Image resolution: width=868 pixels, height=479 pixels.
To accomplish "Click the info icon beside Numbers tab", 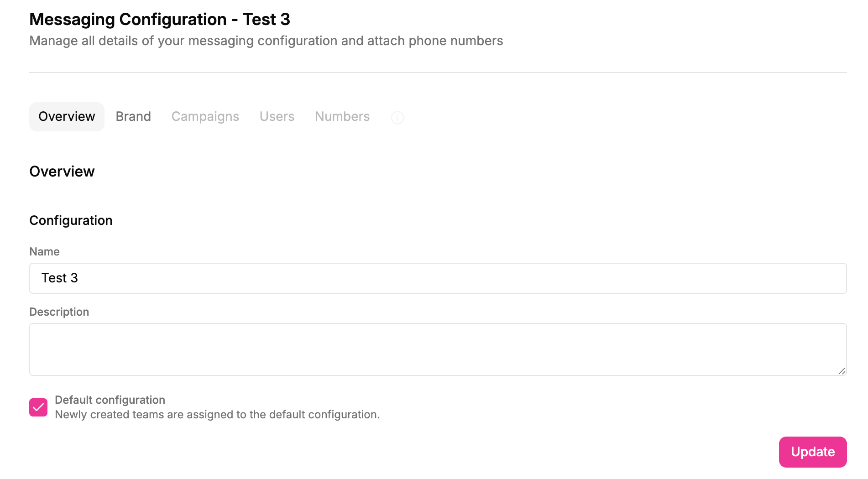I will (x=397, y=118).
